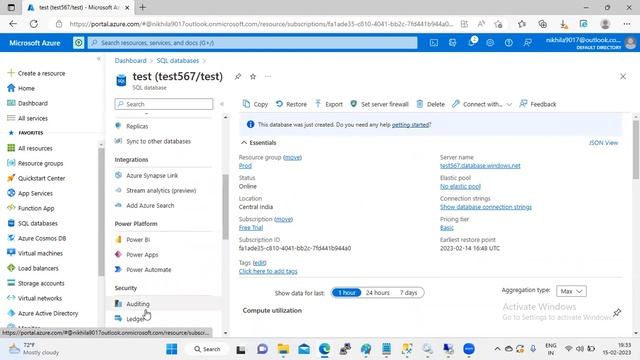Click the No elastic pool link
640x360 pixels.
460,187
